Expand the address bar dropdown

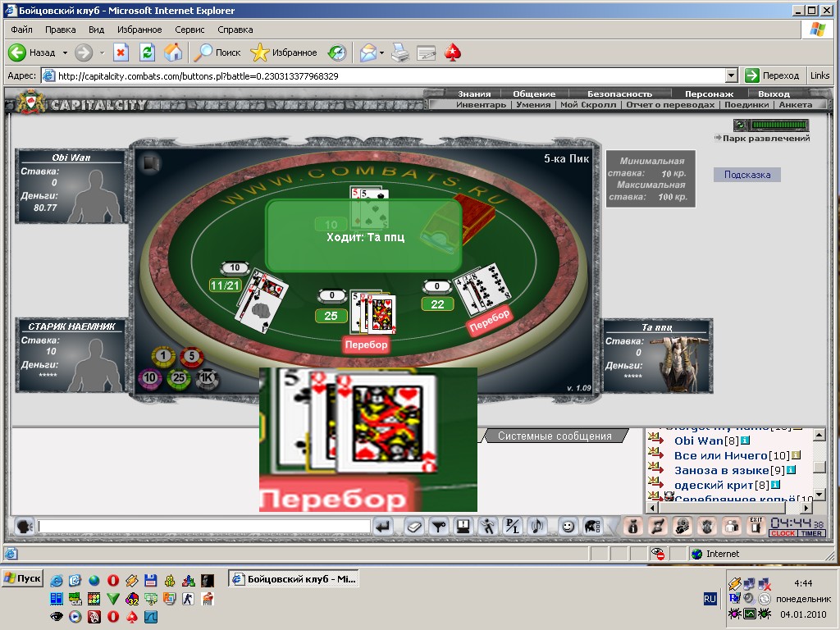point(732,75)
